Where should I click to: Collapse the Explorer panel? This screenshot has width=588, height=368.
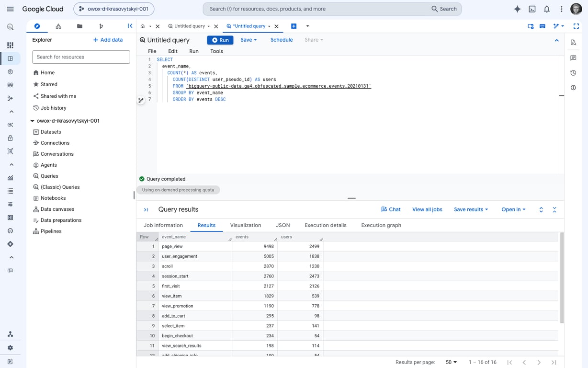[x=130, y=26]
